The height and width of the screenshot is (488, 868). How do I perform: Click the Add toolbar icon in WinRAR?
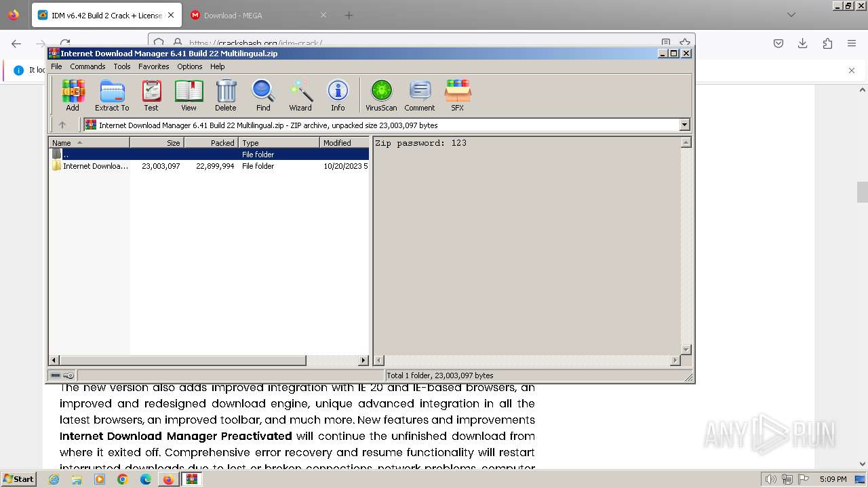[73, 95]
